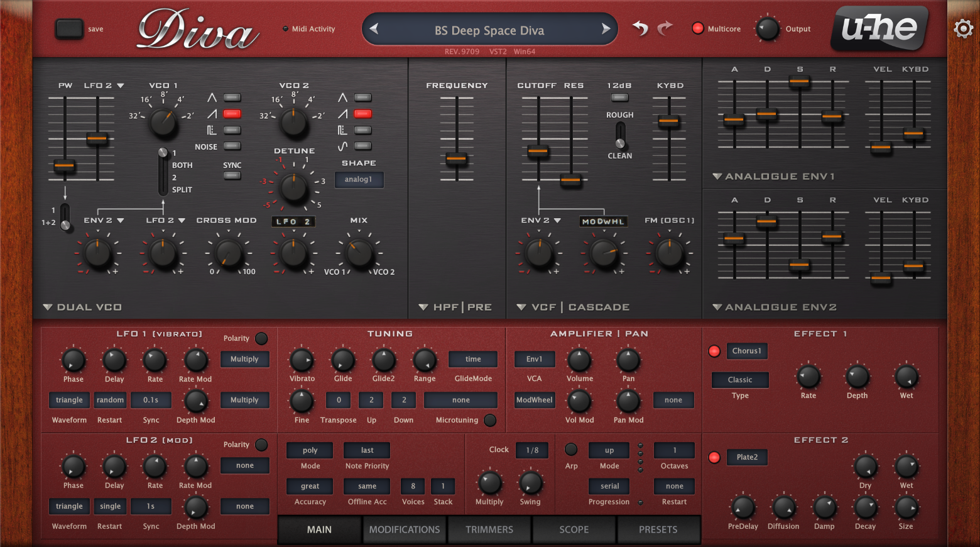The width and height of the screenshot is (980, 547).
Task: Click the FM (OSC1) knob
Action: (x=670, y=253)
